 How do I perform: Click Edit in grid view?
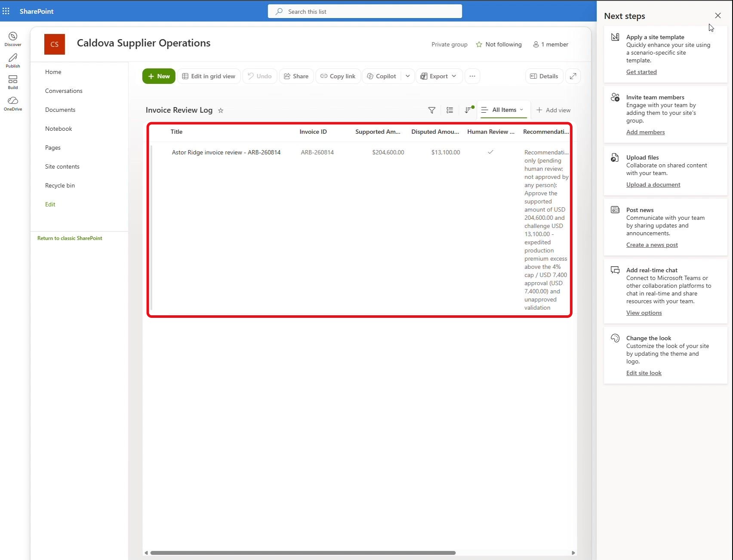209,76
